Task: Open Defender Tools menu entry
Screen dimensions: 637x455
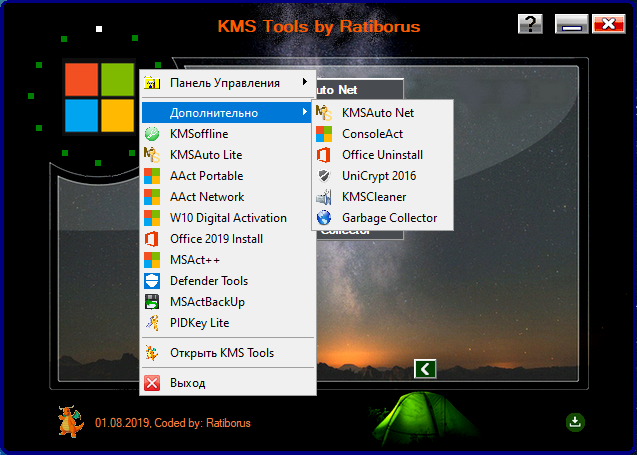Action: tap(209, 281)
